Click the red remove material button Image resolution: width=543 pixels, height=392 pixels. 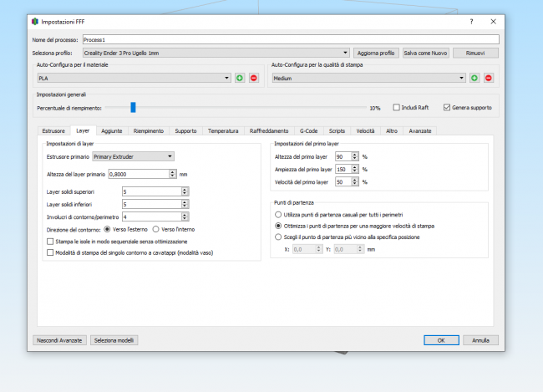click(254, 78)
